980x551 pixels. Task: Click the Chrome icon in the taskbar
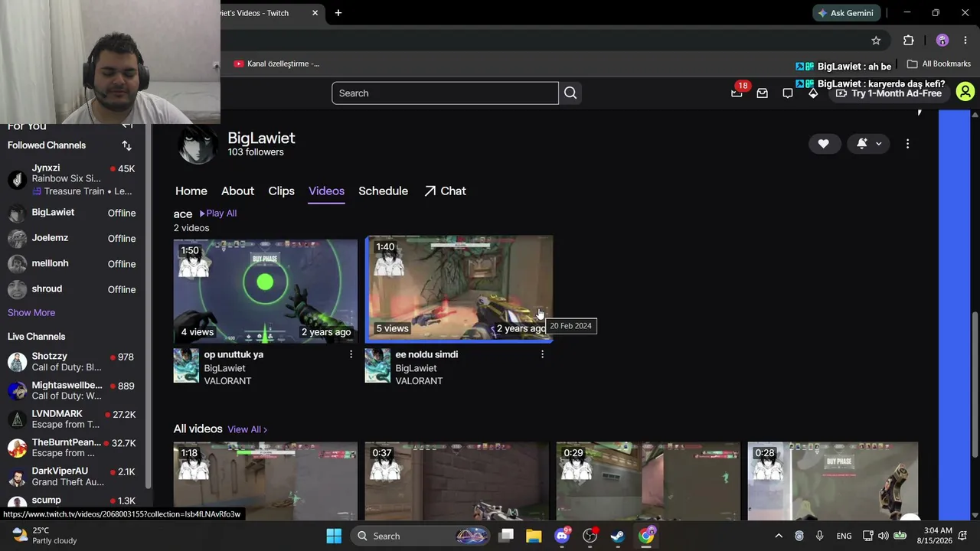646,536
